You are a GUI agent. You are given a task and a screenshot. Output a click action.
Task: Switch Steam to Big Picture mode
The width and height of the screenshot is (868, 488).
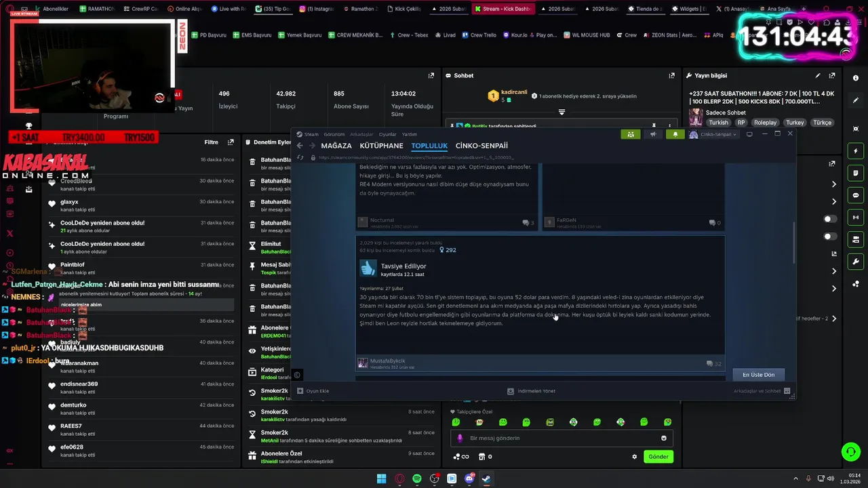pos(749,134)
